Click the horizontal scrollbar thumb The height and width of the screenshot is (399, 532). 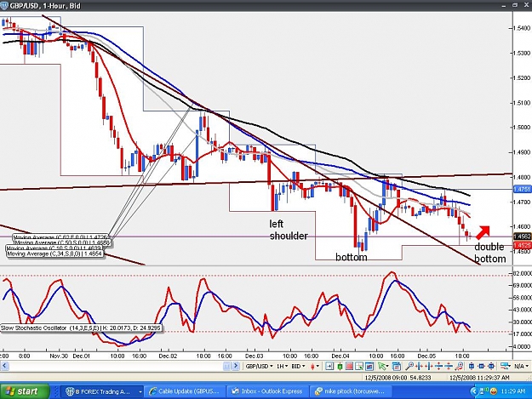pos(226,366)
